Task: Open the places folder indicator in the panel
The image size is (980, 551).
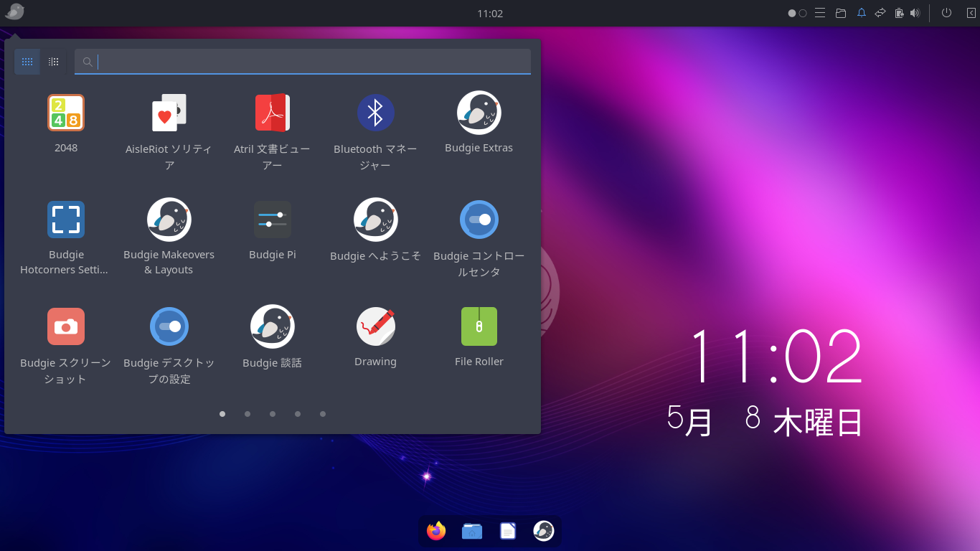Action: pos(841,13)
